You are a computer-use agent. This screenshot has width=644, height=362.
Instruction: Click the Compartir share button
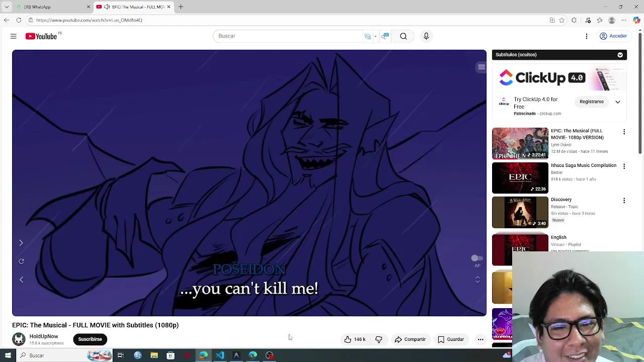(x=410, y=339)
